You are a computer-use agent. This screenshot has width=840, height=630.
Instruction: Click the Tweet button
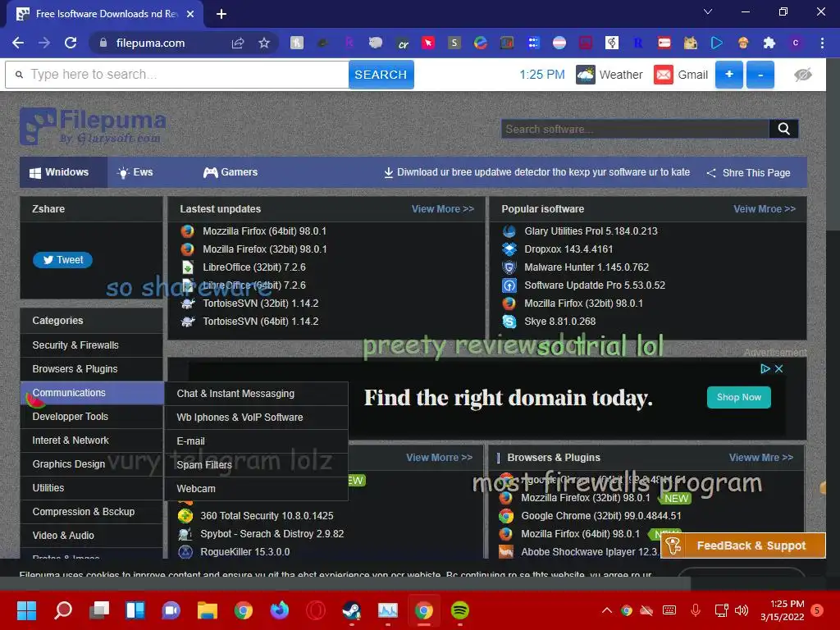62,260
